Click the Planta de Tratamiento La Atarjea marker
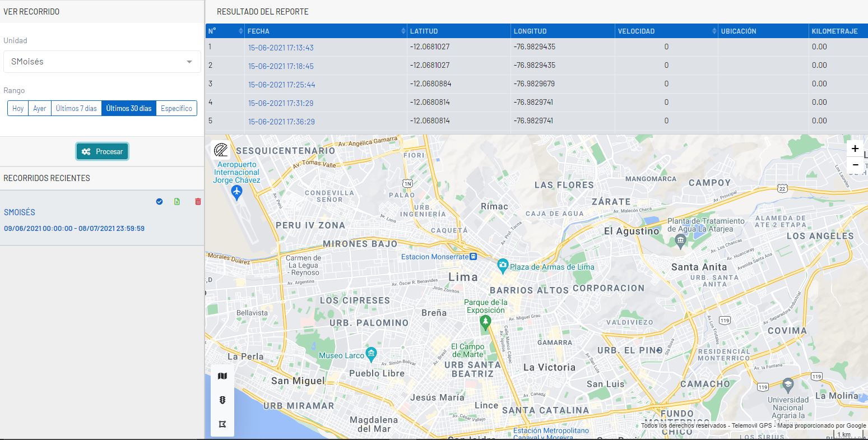The height and width of the screenshot is (440, 868). (x=681, y=242)
